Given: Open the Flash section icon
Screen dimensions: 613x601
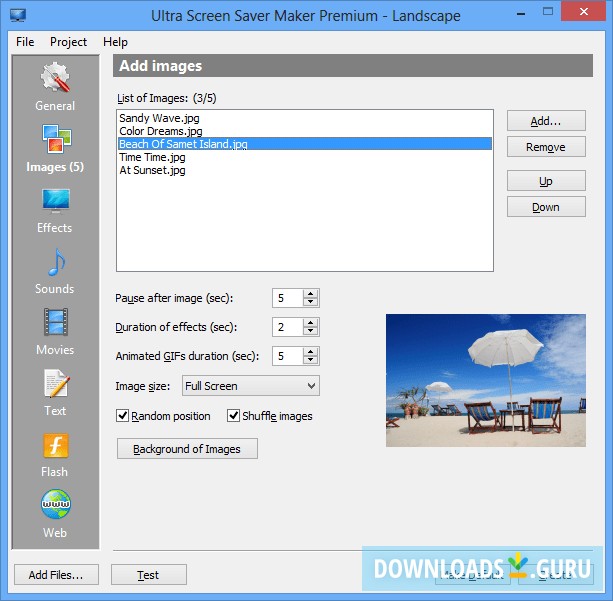Looking at the screenshot, I should click(56, 445).
